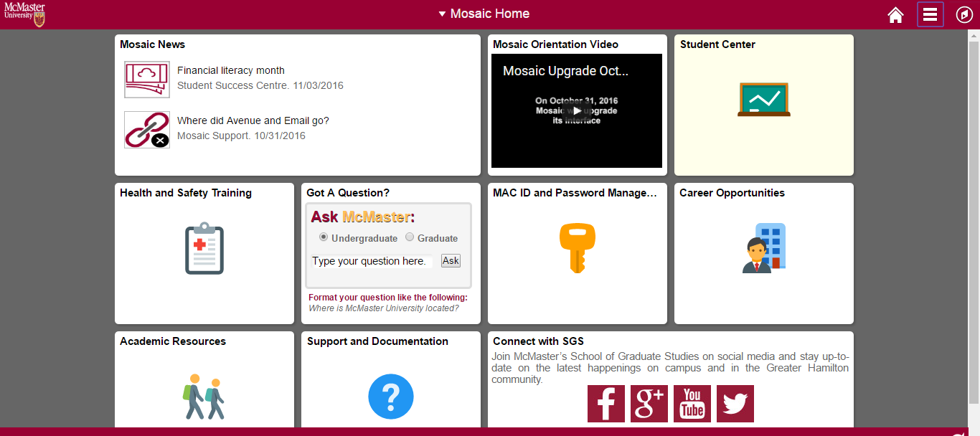Click the page vertical scrollbar
This screenshot has height=436, width=980.
click(974, 215)
